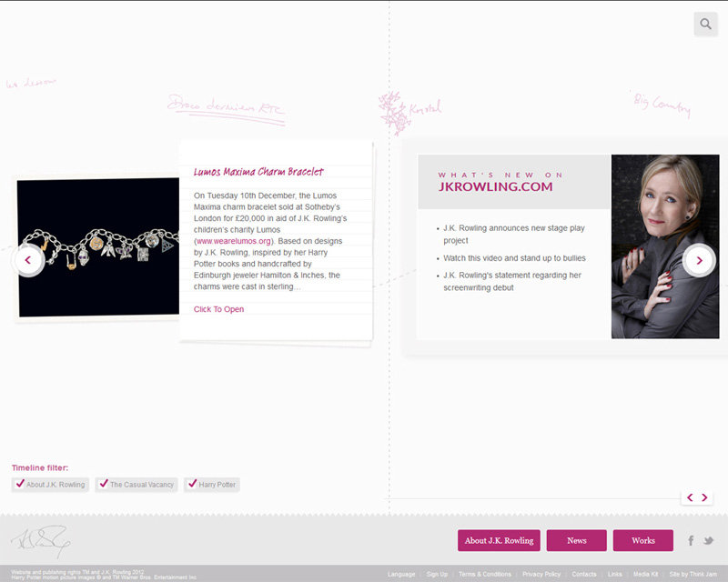Click small right timeline arrow at bottom right
Screen dimensions: 728x582
coord(704,497)
